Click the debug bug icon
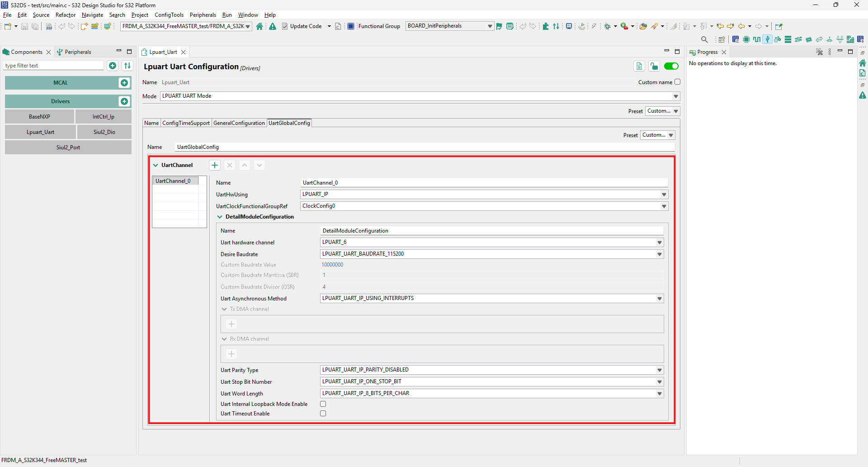Image resolution: width=868 pixels, height=467 pixels. [x=608, y=26]
